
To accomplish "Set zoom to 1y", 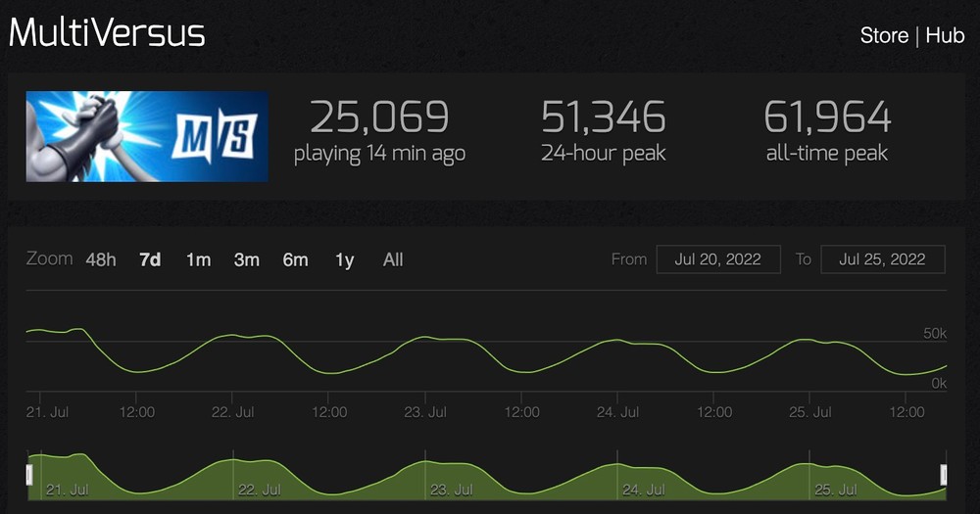I will click(344, 259).
